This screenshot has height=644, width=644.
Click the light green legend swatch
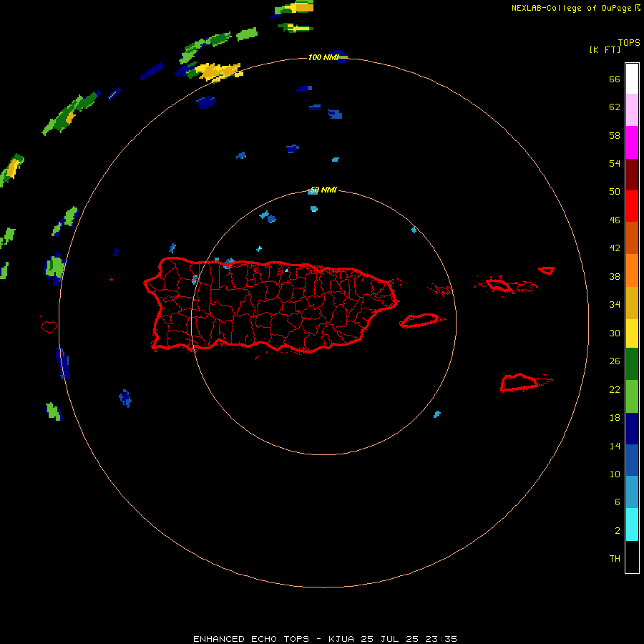[632, 396]
